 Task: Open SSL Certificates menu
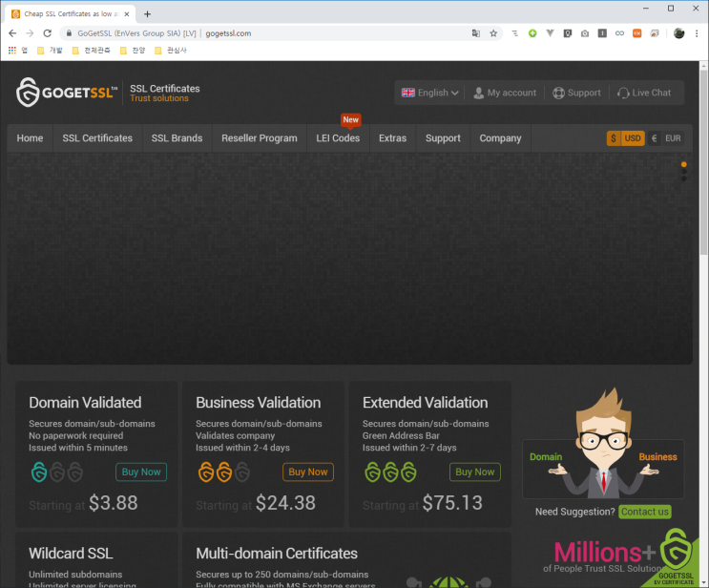tap(97, 138)
